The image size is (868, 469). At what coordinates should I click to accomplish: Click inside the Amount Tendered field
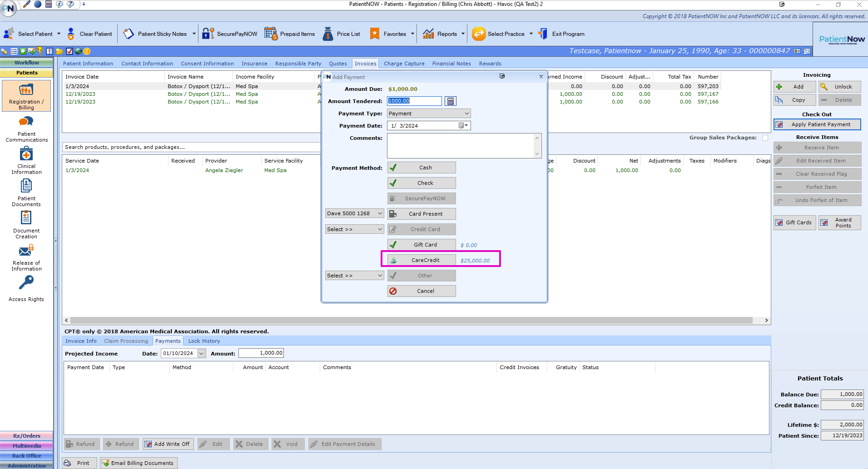[x=413, y=101]
